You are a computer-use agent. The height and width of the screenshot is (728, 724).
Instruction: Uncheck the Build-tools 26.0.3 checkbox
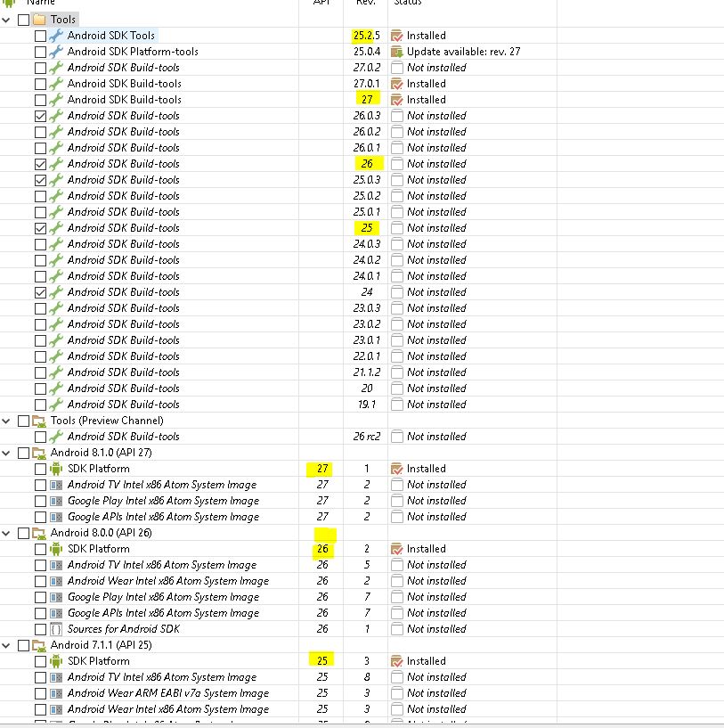[40, 116]
